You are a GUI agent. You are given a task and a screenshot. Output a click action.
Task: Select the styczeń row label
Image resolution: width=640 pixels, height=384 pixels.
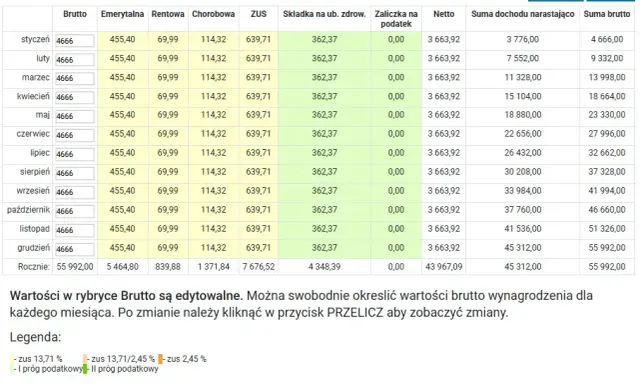click(36, 40)
